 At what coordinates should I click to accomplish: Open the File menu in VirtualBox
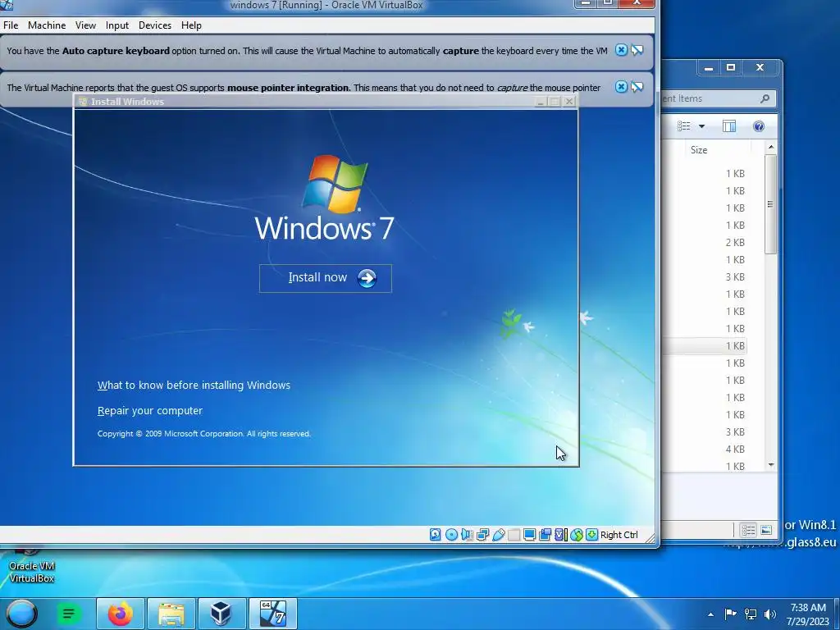point(11,25)
